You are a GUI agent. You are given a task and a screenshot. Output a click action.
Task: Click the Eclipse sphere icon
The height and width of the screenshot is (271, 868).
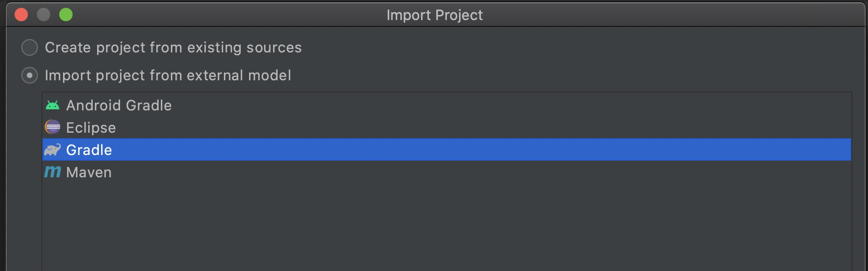(x=53, y=128)
